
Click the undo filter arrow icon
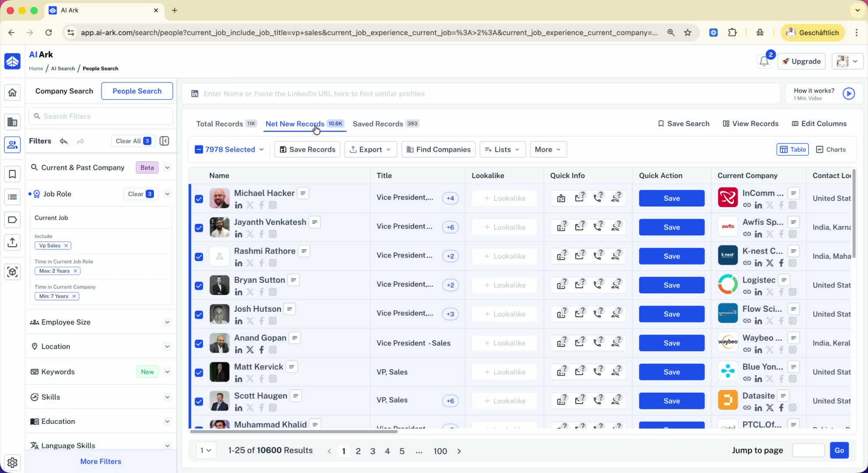point(64,141)
